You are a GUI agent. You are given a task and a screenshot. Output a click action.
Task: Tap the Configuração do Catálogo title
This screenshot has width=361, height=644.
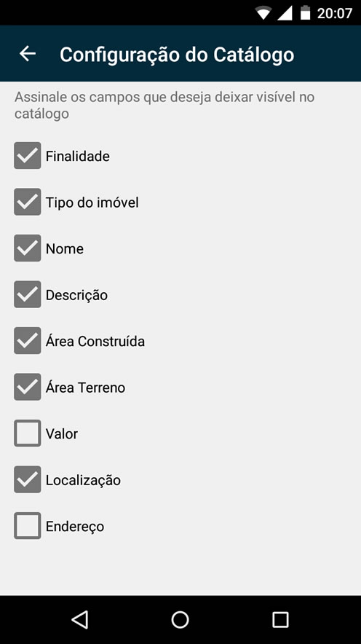177,55
